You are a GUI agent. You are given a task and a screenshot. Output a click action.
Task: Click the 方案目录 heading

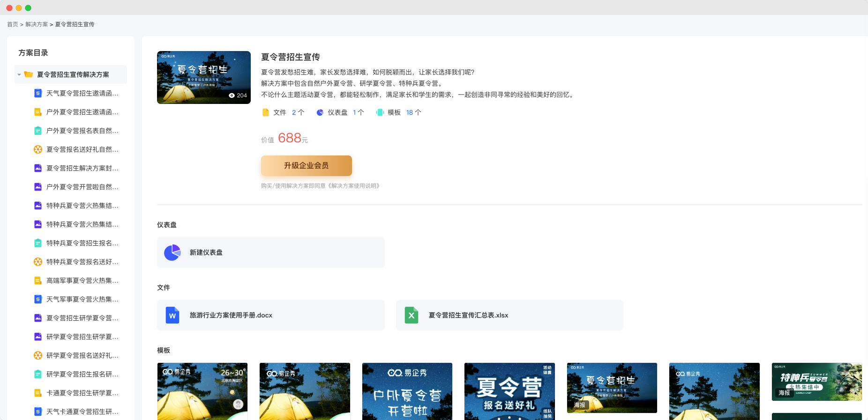(33, 53)
